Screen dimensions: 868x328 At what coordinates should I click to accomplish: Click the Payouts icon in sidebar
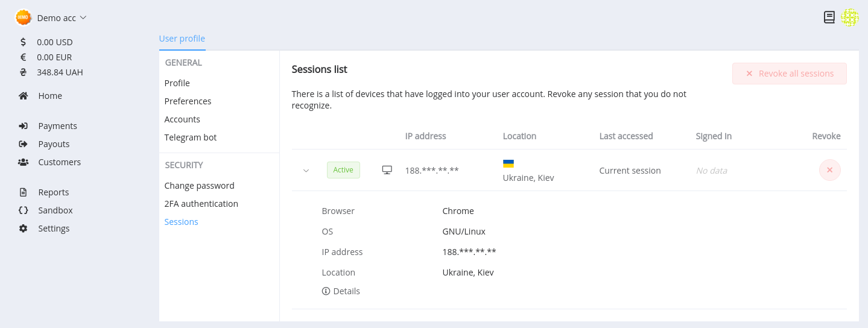click(24, 144)
